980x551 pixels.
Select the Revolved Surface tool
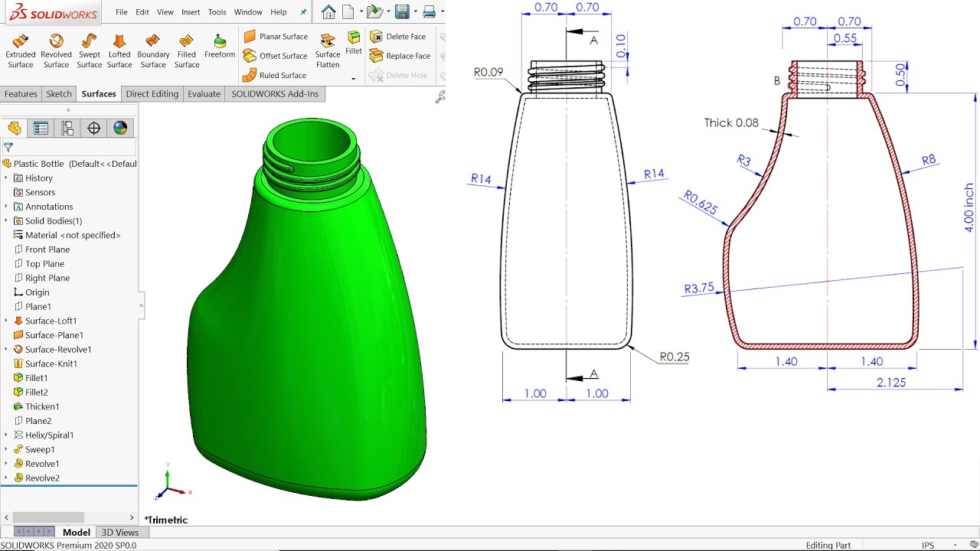pos(56,51)
